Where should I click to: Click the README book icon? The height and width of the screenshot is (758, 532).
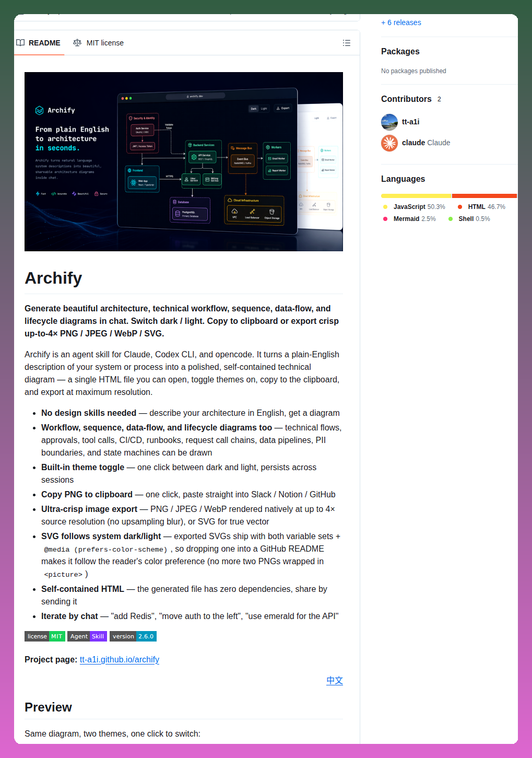point(20,43)
